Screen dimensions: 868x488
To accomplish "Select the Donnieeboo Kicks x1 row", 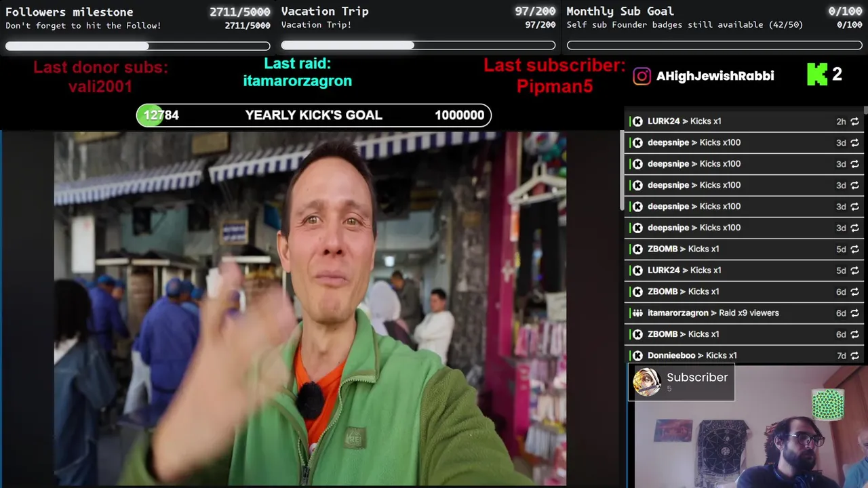I will pos(745,356).
